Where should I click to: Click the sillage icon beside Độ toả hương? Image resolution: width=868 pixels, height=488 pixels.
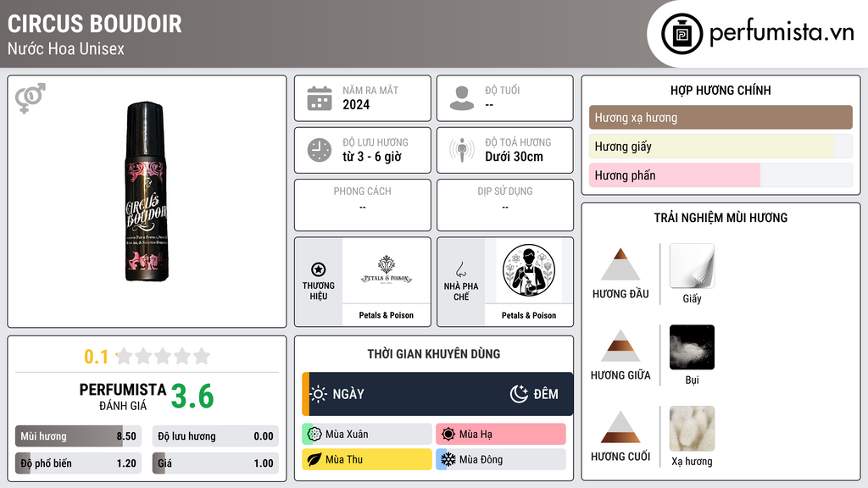point(462,150)
